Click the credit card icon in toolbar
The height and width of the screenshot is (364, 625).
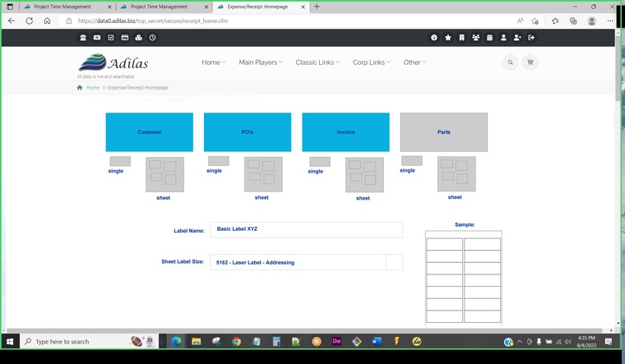pyautogui.click(x=125, y=38)
